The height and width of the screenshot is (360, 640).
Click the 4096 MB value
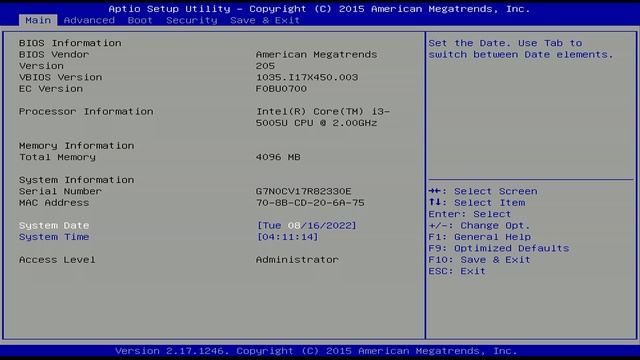click(278, 157)
